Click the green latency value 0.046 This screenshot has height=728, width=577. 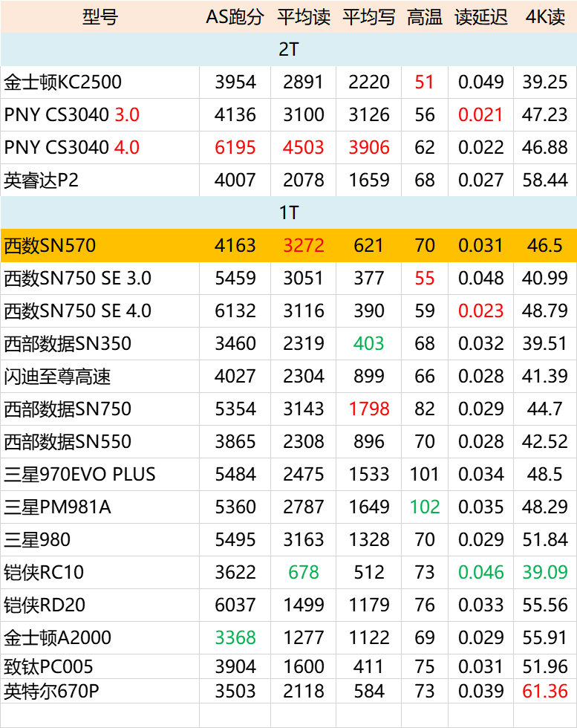(x=480, y=572)
